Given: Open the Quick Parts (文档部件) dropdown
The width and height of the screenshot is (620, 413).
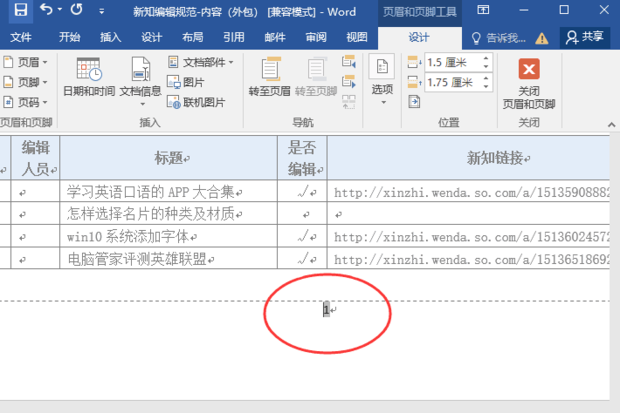Looking at the screenshot, I should [200, 62].
